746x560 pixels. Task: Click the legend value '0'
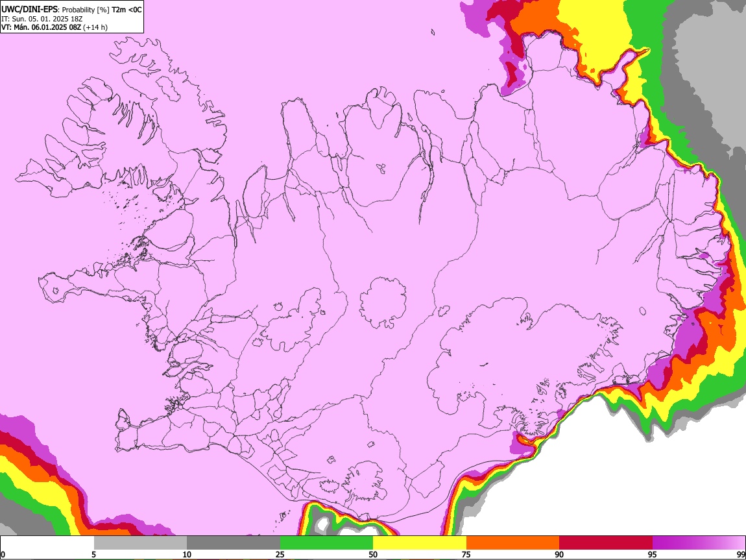pos(3,555)
